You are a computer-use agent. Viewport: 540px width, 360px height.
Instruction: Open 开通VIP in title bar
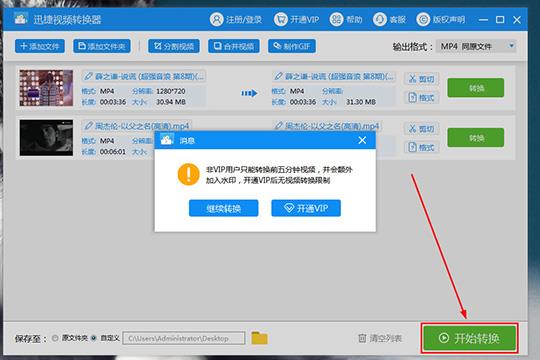point(297,19)
